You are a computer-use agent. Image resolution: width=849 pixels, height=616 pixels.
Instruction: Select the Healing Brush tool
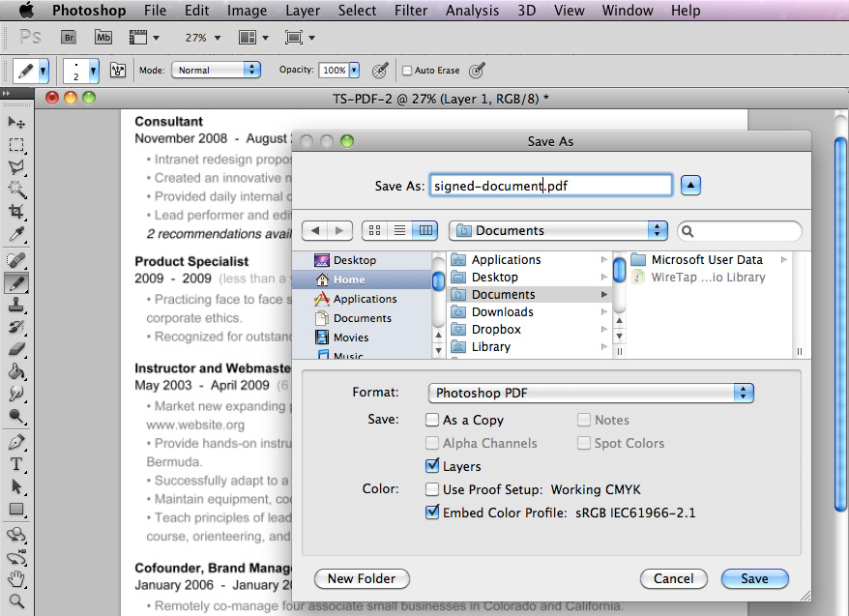[x=16, y=260]
